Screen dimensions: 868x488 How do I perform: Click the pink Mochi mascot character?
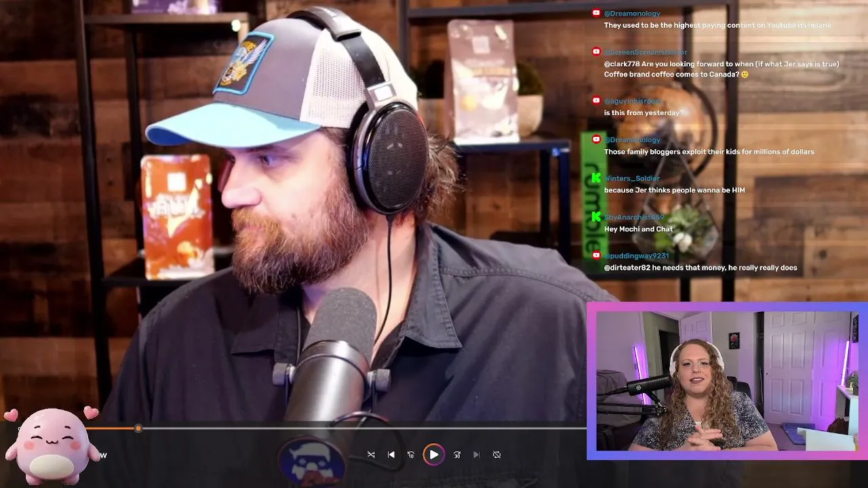(52, 446)
